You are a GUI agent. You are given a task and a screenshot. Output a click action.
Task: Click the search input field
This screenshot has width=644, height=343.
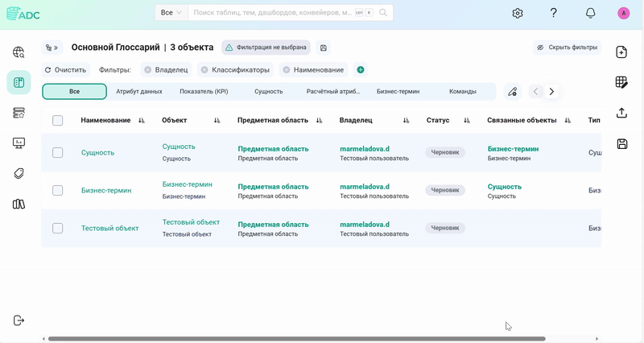[272, 13]
